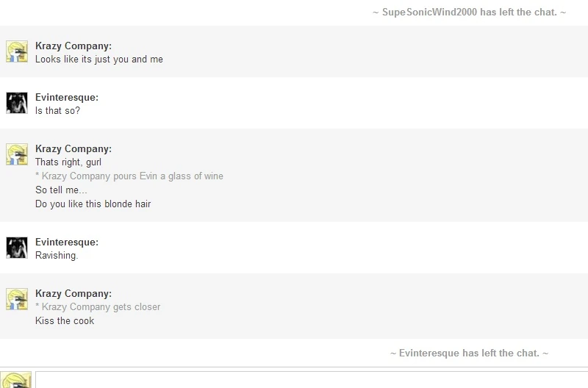The width and height of the screenshot is (588, 388).
Task: Select the "Ravishing." message text
Action: (57, 256)
